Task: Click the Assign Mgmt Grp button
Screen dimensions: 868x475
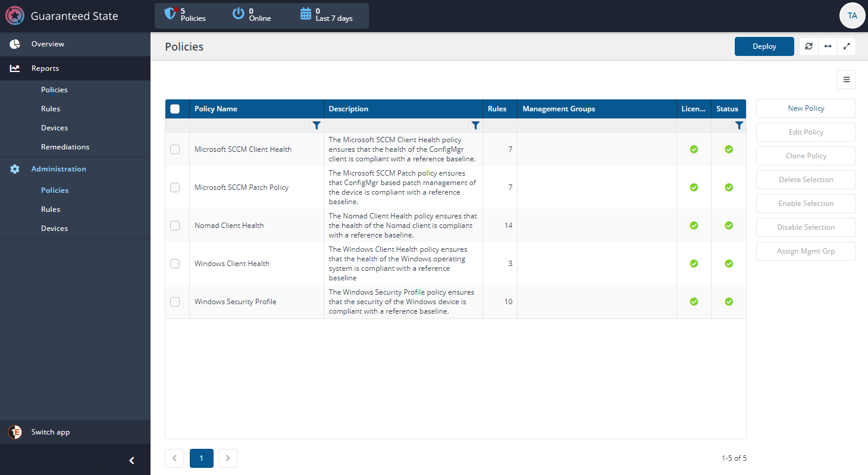Action: [x=806, y=251]
